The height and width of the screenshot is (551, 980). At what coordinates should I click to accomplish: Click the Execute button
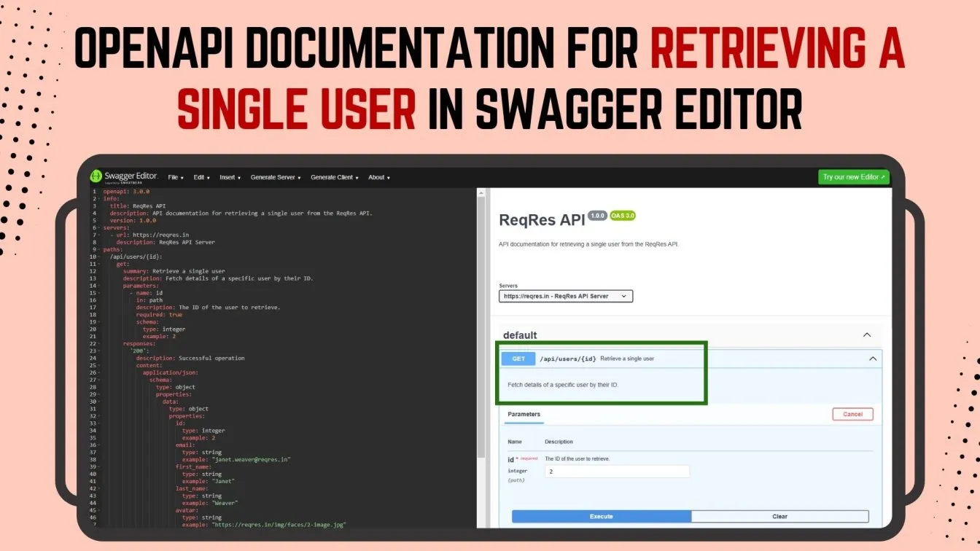(601, 516)
